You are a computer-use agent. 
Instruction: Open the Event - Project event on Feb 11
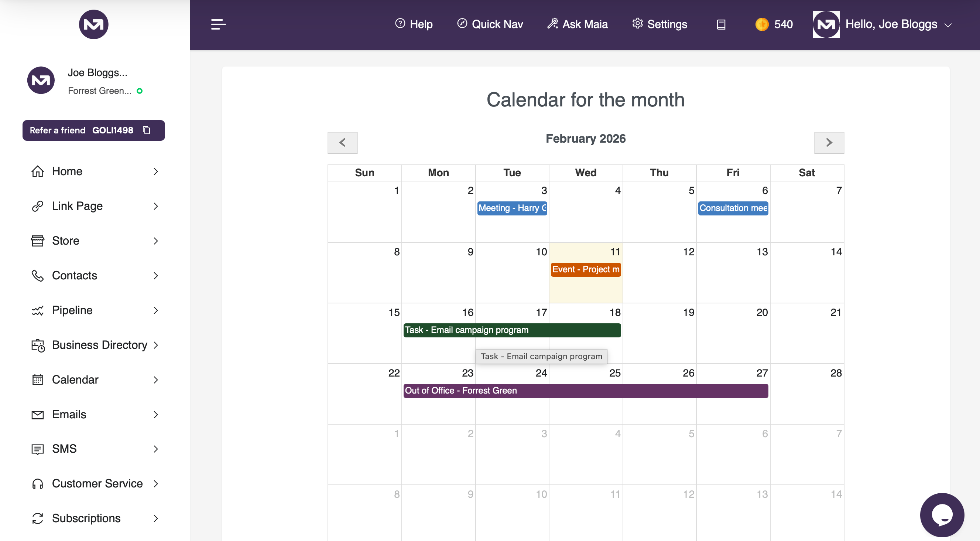pos(586,269)
